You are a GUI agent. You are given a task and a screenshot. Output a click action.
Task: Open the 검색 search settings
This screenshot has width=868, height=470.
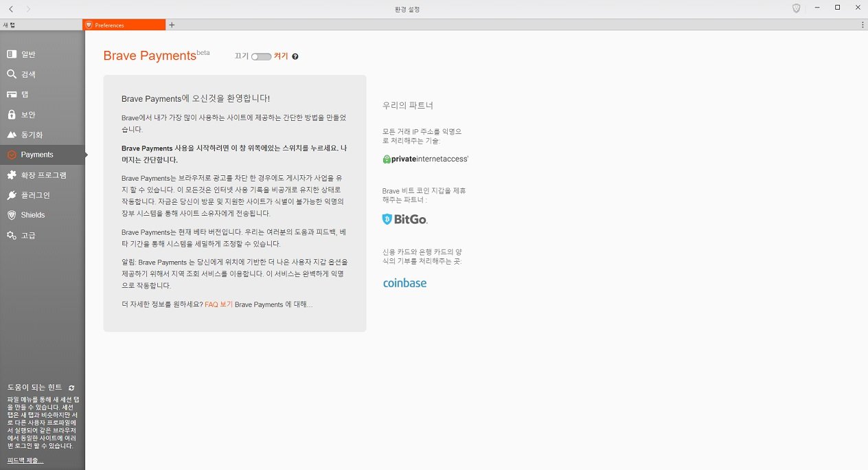pos(32,74)
